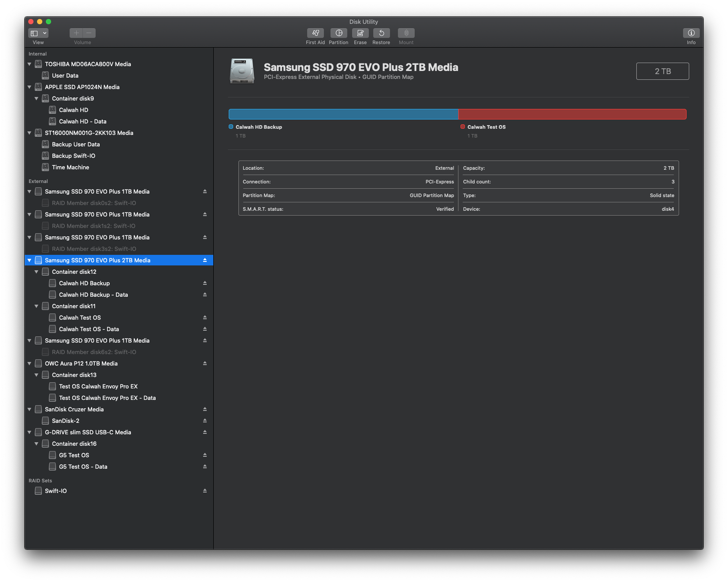The width and height of the screenshot is (728, 582).
Task: Collapse G-DRIVE slim SSD USB-C Media tree
Action: point(30,433)
